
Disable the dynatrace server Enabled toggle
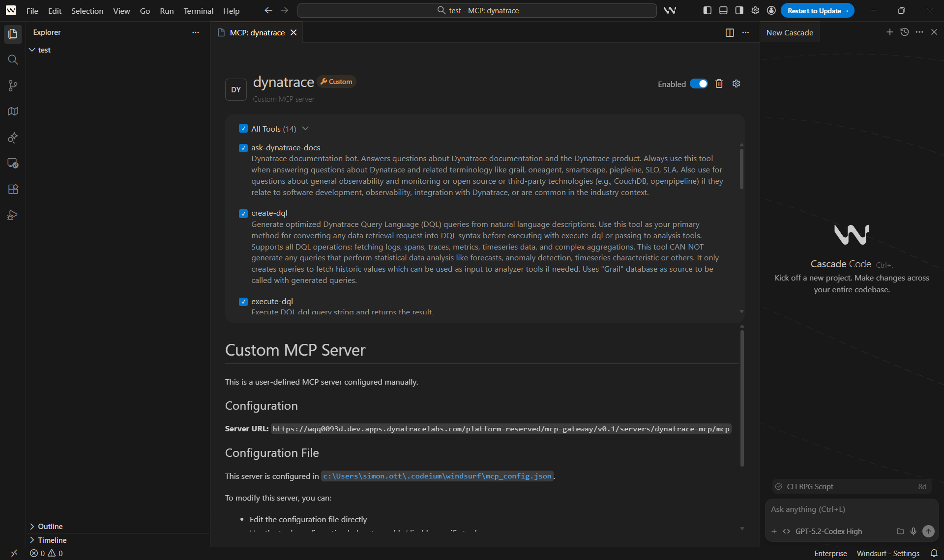(x=699, y=84)
